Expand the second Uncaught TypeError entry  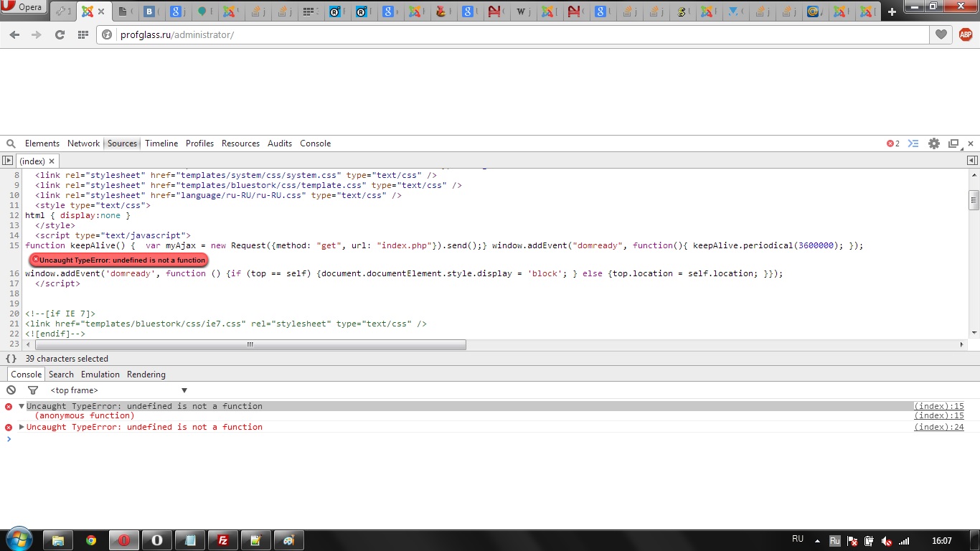coord(22,427)
